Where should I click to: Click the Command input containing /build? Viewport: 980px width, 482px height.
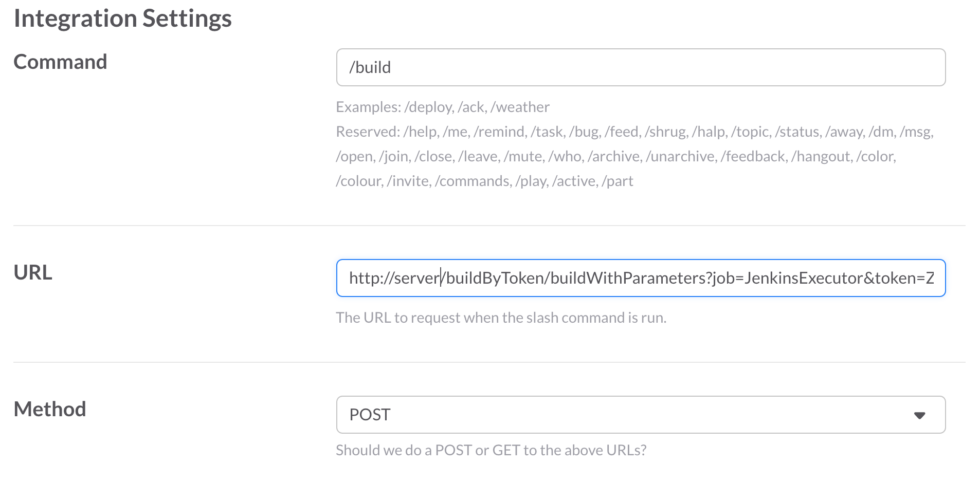point(640,67)
